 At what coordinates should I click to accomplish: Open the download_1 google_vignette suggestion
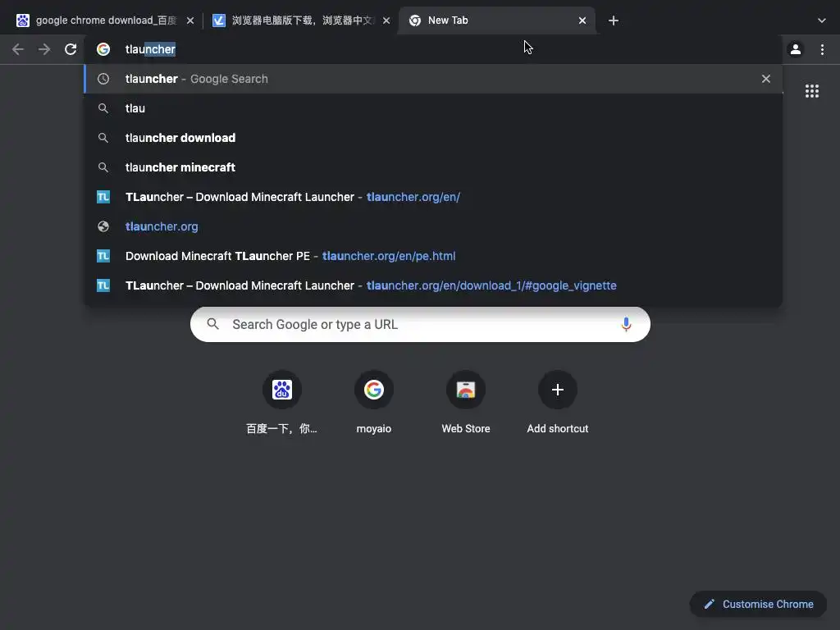coord(433,285)
